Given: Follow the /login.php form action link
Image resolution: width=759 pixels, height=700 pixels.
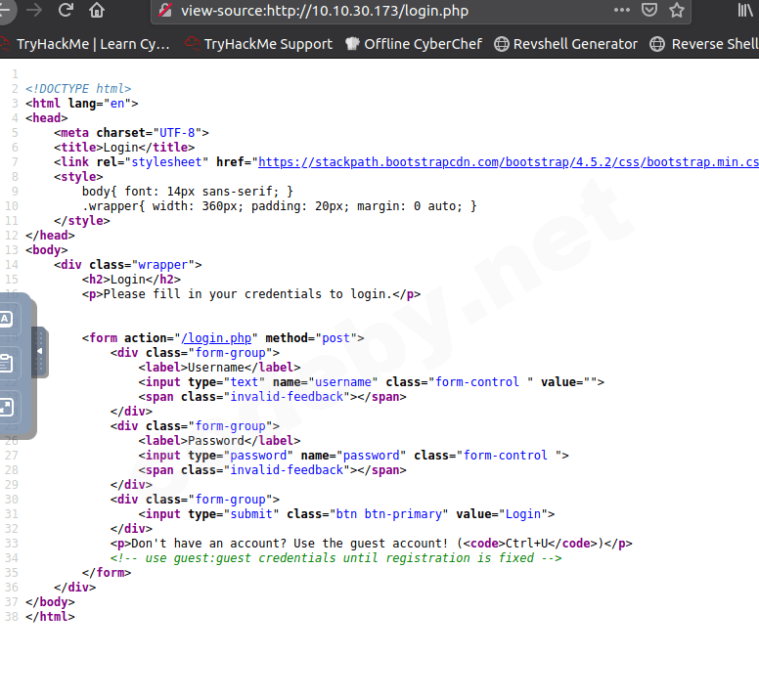Looking at the screenshot, I should 216,338.
